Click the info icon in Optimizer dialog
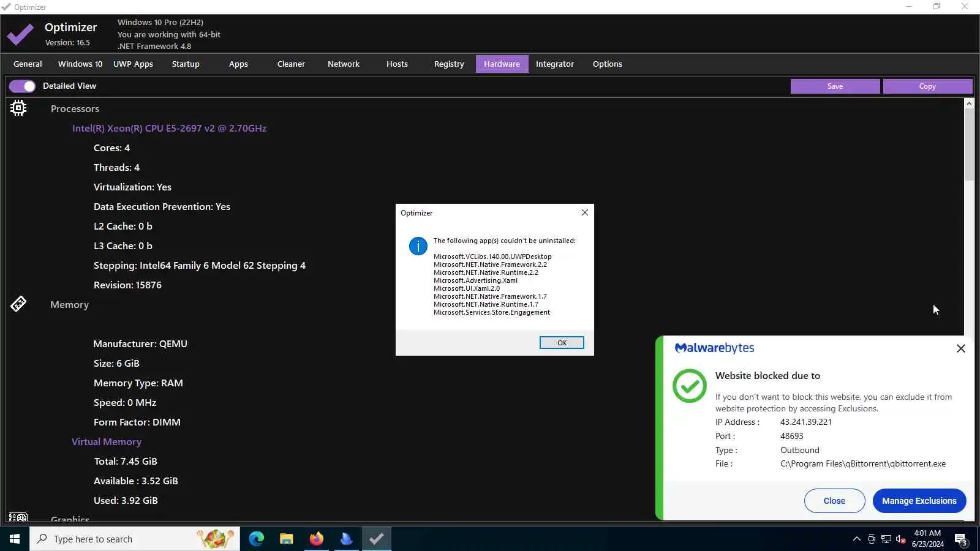Screen dimensions: 980x551 418,246
